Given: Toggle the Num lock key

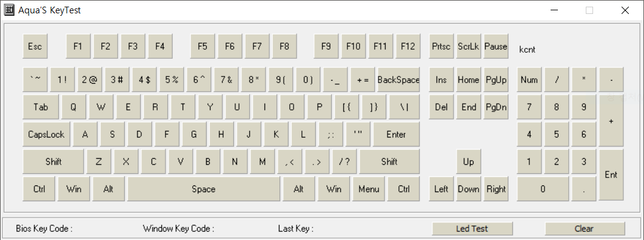Looking at the screenshot, I should pyautogui.click(x=529, y=79).
